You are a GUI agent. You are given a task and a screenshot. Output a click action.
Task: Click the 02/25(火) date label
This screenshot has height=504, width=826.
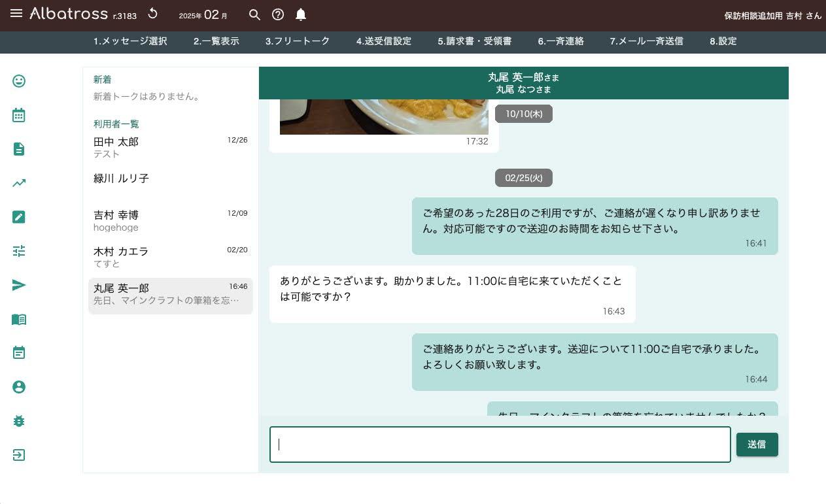coord(524,178)
